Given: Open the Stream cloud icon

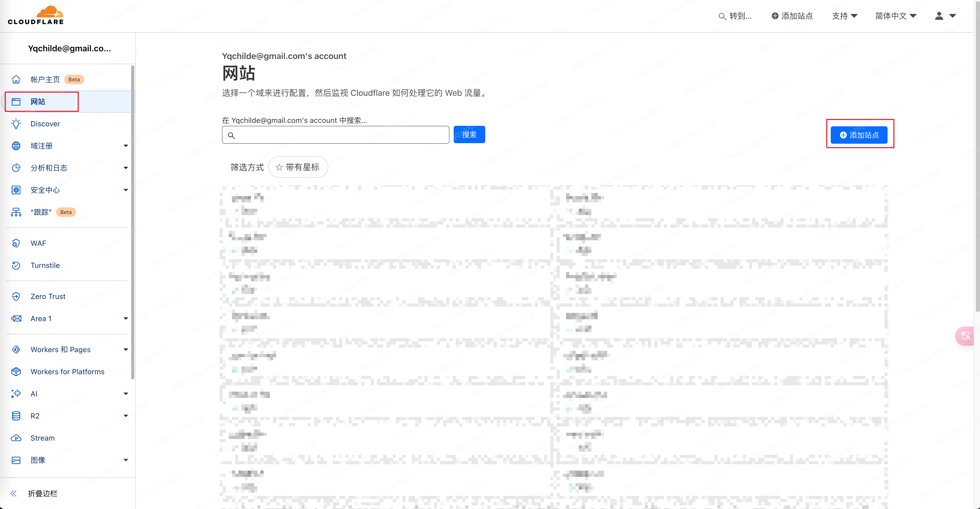Looking at the screenshot, I should click(16, 438).
